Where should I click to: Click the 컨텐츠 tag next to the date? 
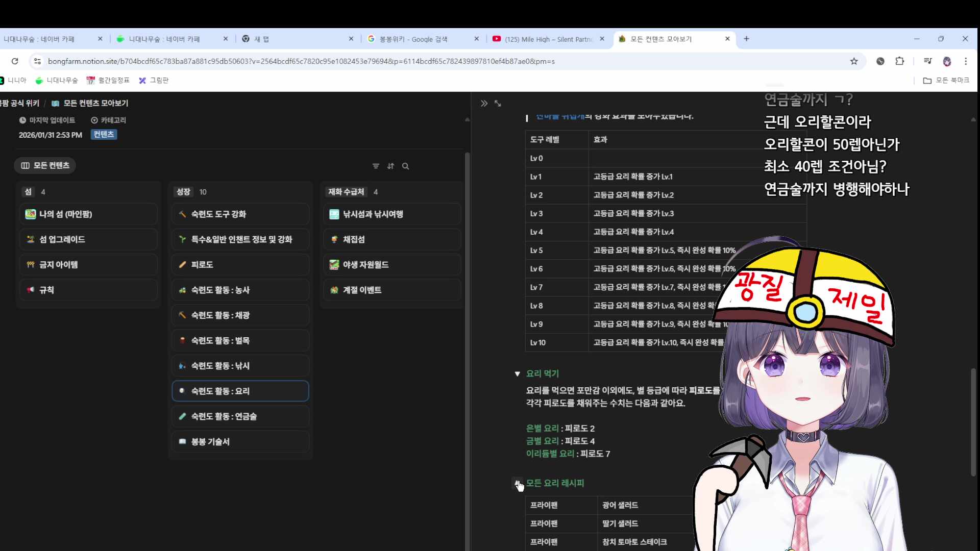pos(104,134)
